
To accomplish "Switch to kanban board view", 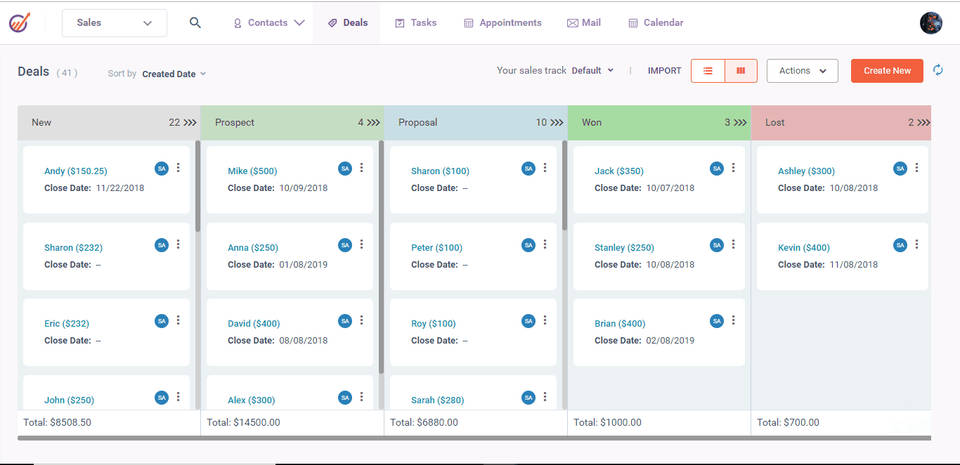I will 740,71.
